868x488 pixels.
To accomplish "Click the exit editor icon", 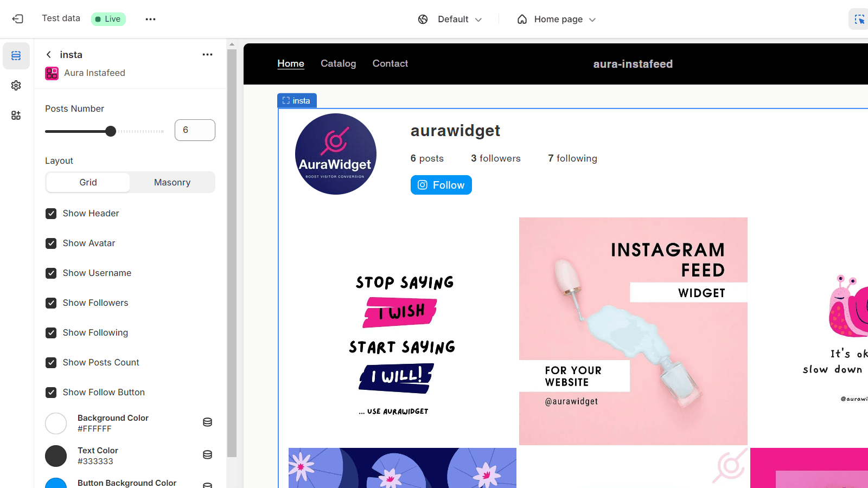I will coord(17,19).
